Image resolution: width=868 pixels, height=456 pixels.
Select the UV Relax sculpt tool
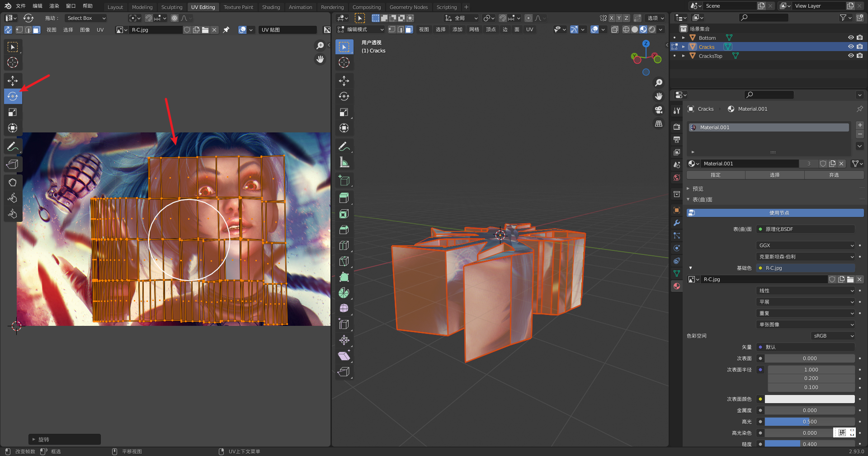[x=13, y=198]
